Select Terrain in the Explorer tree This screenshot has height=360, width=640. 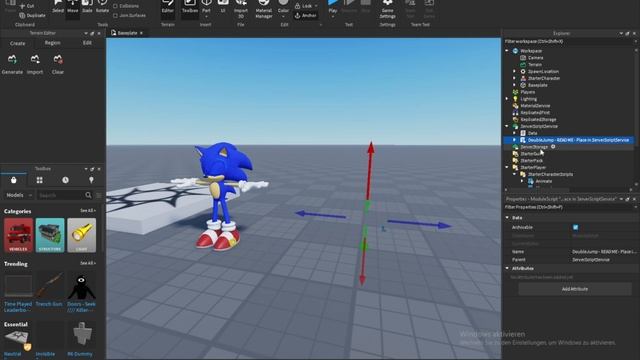pos(535,64)
